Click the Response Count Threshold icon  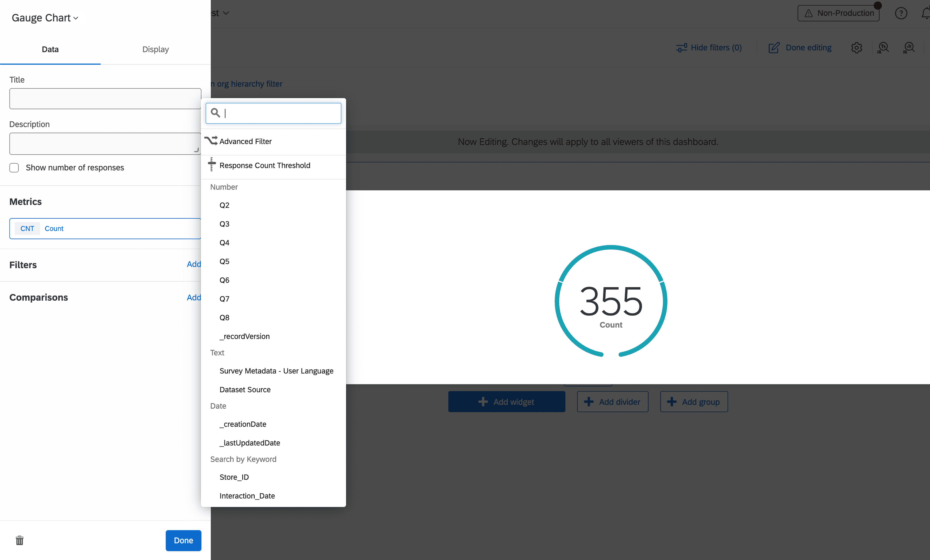tap(212, 164)
